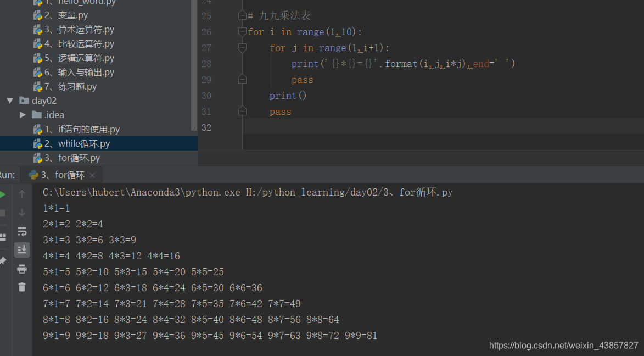Click output line '1*1=1'

pyautogui.click(x=56, y=208)
